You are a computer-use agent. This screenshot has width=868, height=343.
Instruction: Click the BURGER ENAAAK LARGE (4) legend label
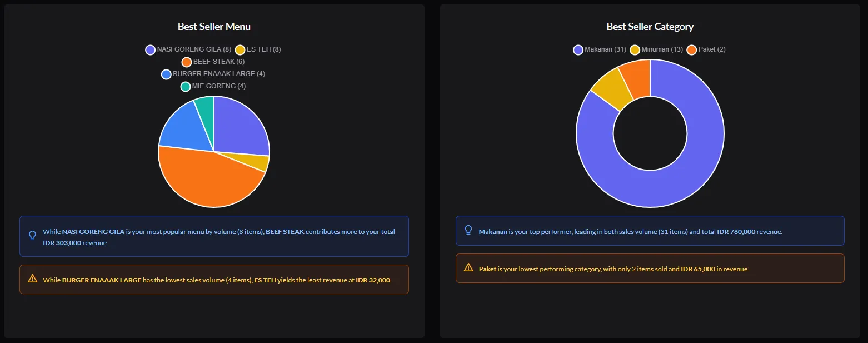click(219, 74)
